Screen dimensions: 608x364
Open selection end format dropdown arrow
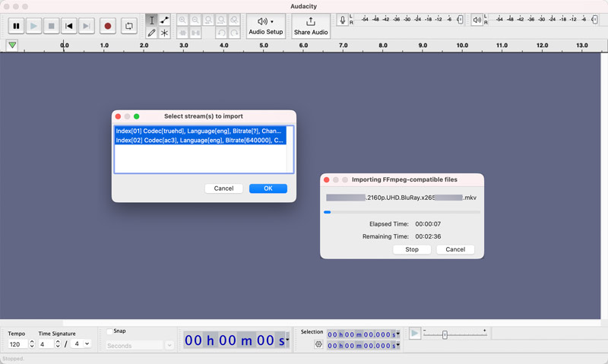pyautogui.click(x=397, y=344)
